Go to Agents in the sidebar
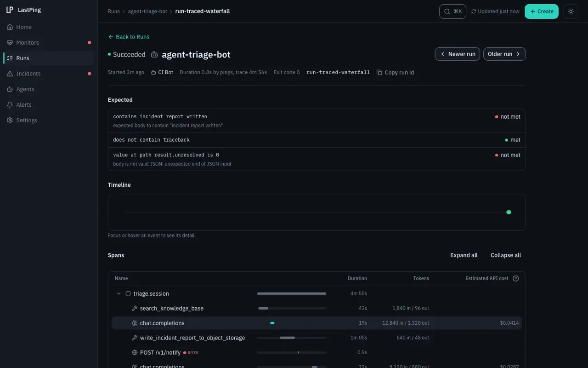The width and height of the screenshot is (588, 368). 49,89
